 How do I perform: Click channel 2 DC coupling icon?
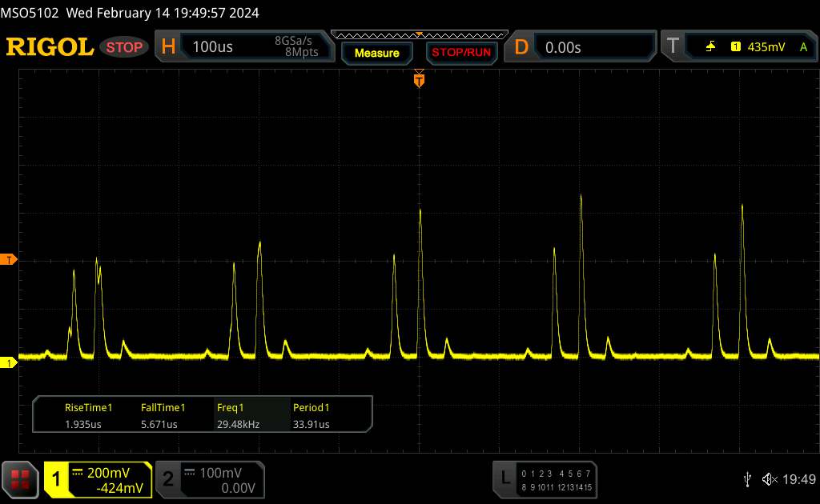pyautogui.click(x=190, y=473)
